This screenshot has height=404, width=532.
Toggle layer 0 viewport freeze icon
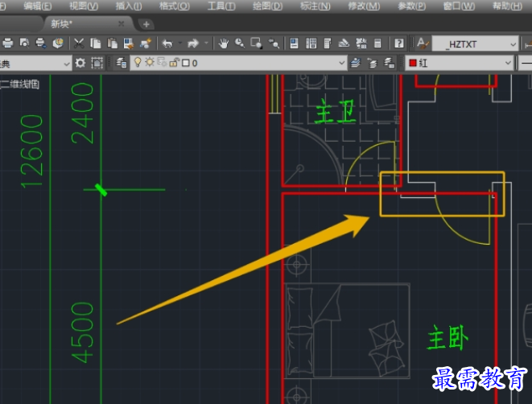(x=162, y=63)
